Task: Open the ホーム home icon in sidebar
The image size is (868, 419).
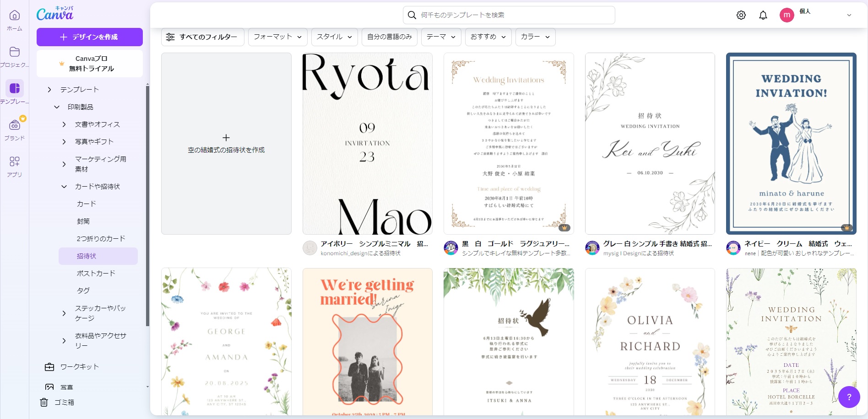Action: 15,16
